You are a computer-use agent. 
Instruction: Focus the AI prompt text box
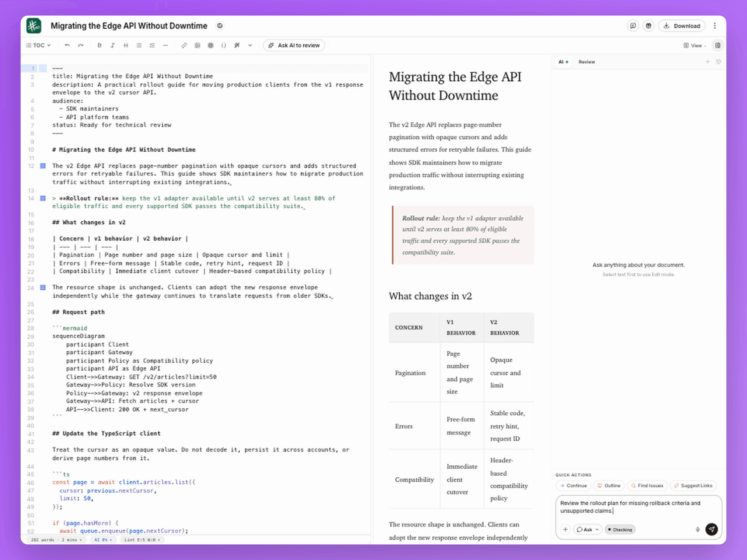[638, 507]
